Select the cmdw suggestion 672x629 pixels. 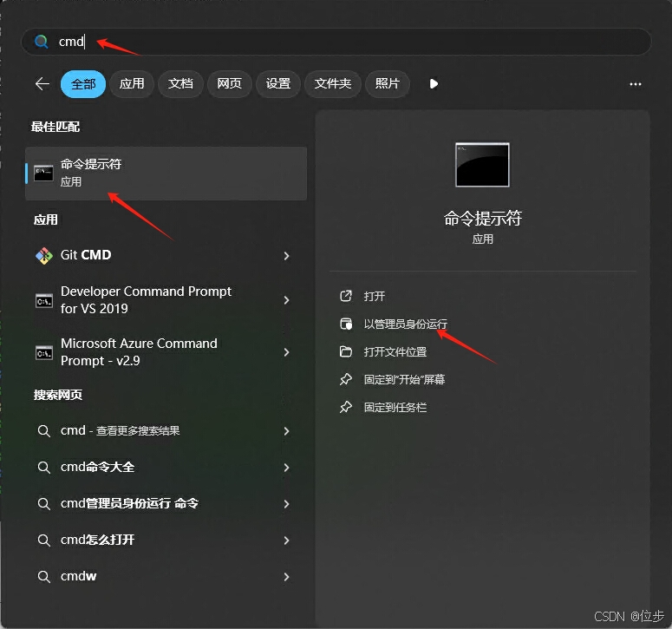click(x=166, y=577)
